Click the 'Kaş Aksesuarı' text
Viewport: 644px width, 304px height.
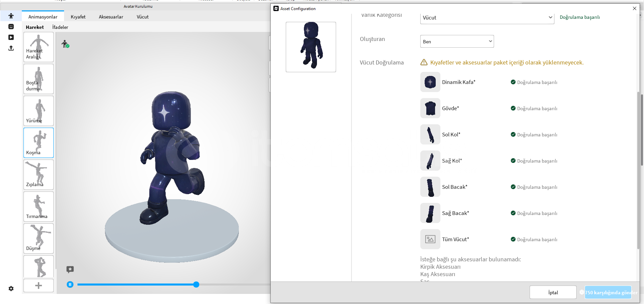click(x=438, y=274)
